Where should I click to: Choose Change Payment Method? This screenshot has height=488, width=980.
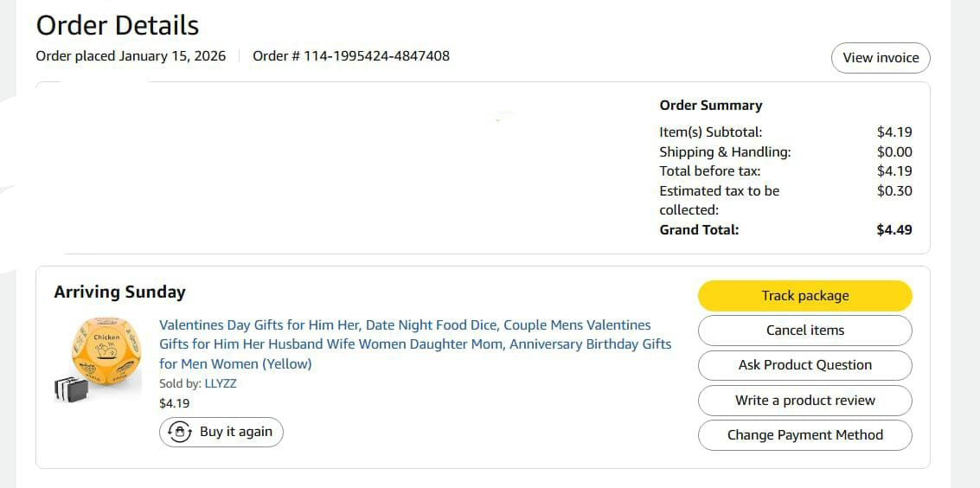tap(804, 435)
